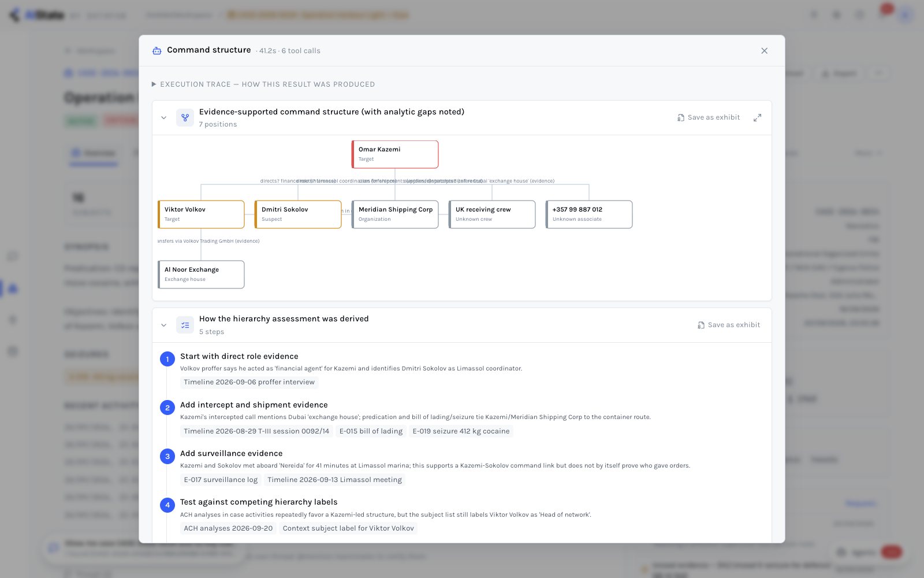Click the +357 99 887 012 node
The image size is (924, 578).
589,214
